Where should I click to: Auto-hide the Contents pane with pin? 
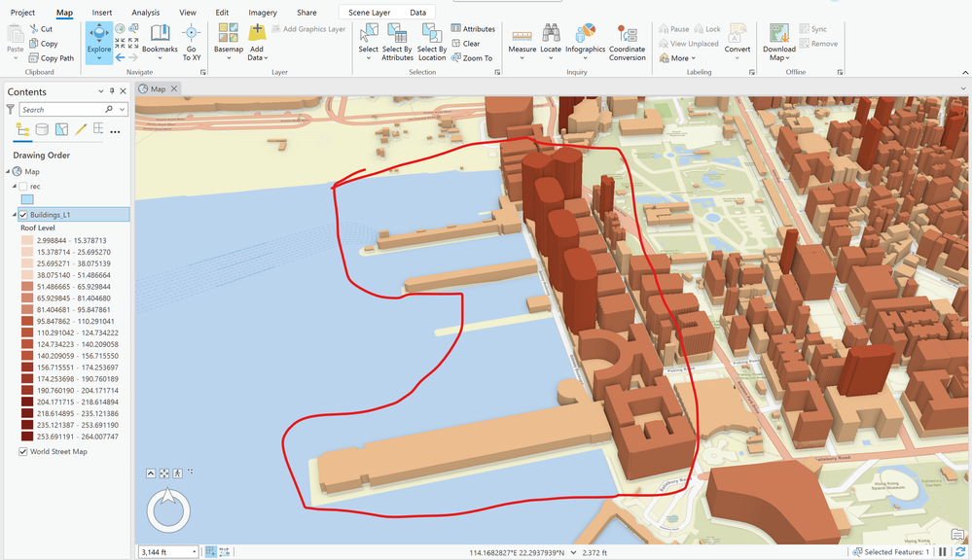tap(112, 91)
